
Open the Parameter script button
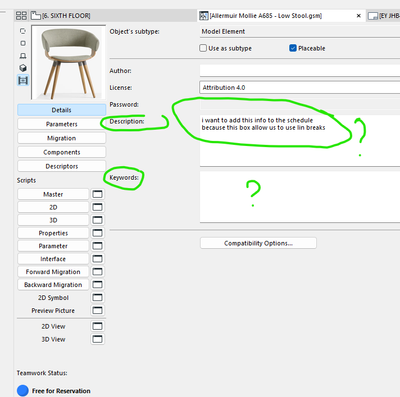click(53, 246)
